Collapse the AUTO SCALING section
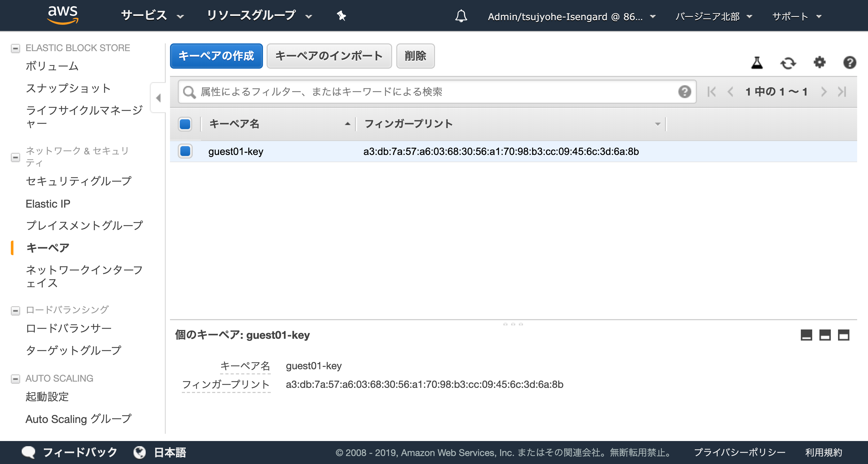This screenshot has height=464, width=868. point(15,379)
